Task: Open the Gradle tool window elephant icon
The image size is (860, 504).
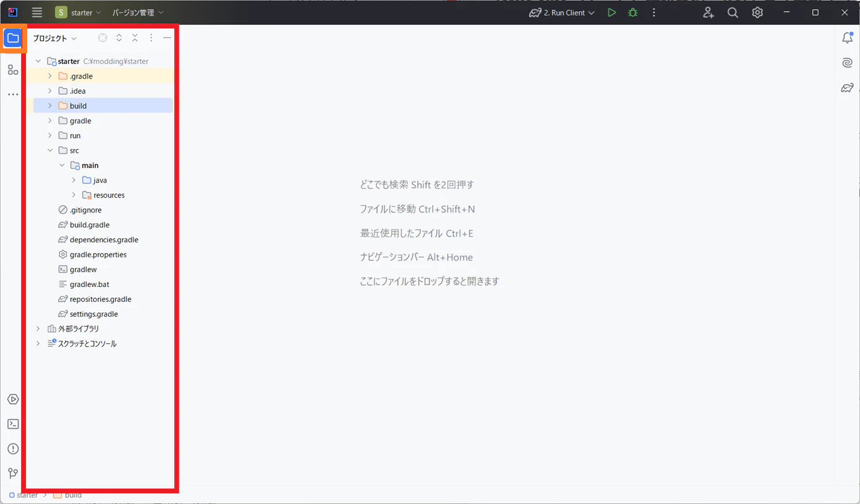Action: pyautogui.click(x=848, y=87)
